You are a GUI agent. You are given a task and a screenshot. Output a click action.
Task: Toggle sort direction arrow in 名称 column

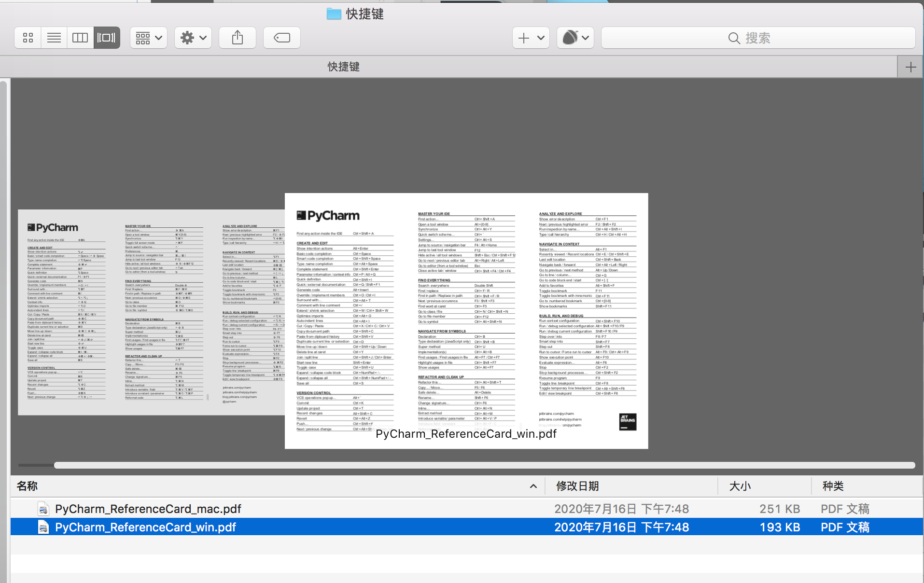click(533, 486)
